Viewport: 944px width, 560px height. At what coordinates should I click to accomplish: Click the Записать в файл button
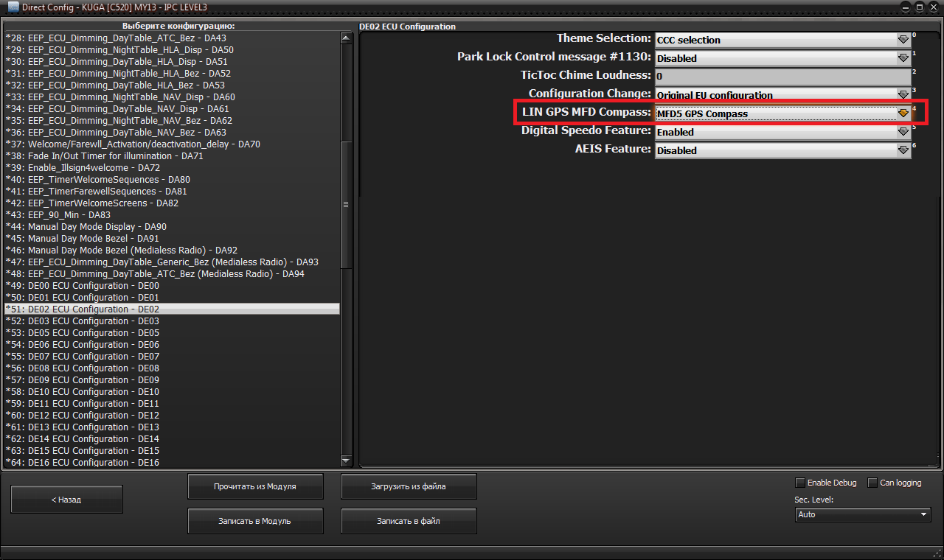(x=409, y=521)
